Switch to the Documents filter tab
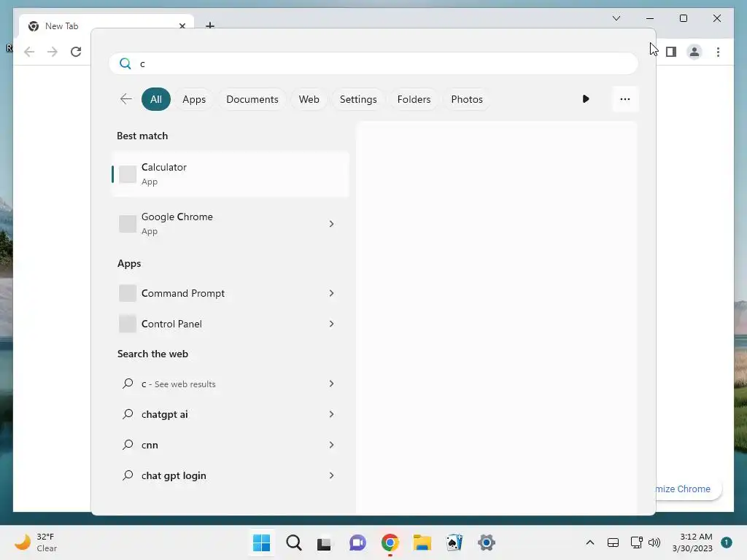Screen dimensions: 747x560 pyautogui.click(x=252, y=99)
